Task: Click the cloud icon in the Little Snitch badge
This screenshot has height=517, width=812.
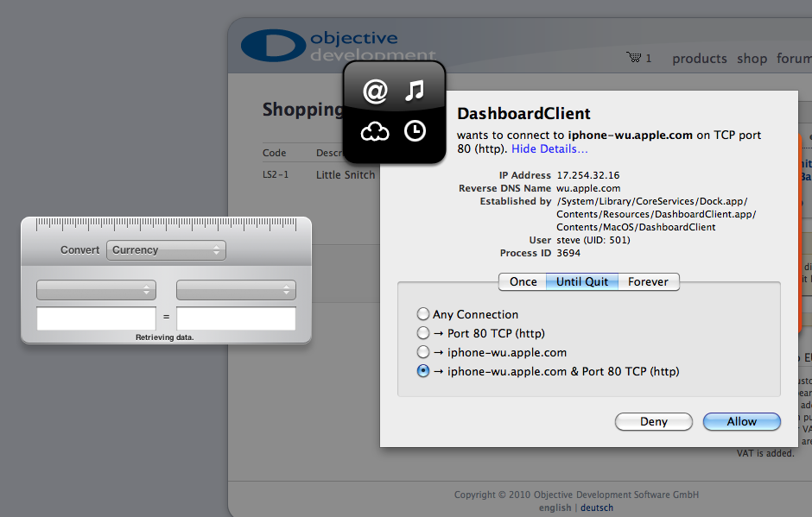Action: click(x=375, y=131)
